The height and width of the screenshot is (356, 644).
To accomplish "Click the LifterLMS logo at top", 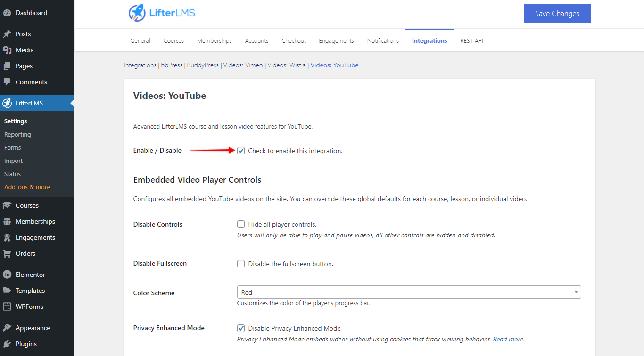I will [x=162, y=13].
